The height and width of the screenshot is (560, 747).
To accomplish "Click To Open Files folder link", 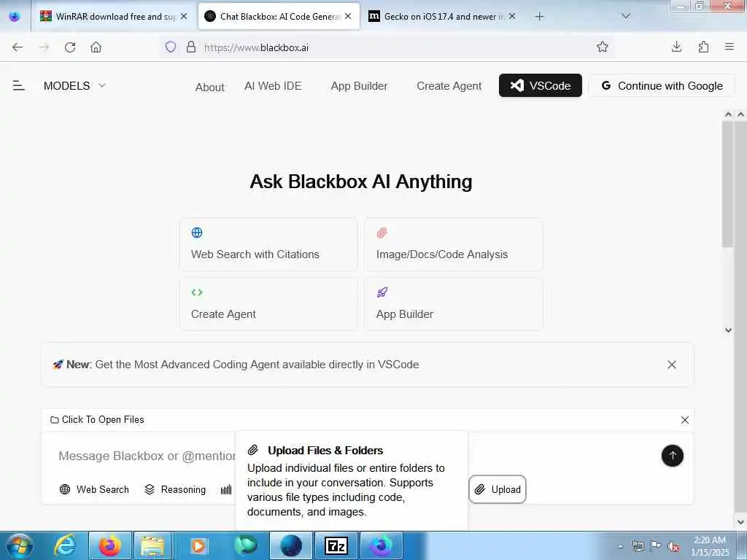I will pyautogui.click(x=97, y=419).
